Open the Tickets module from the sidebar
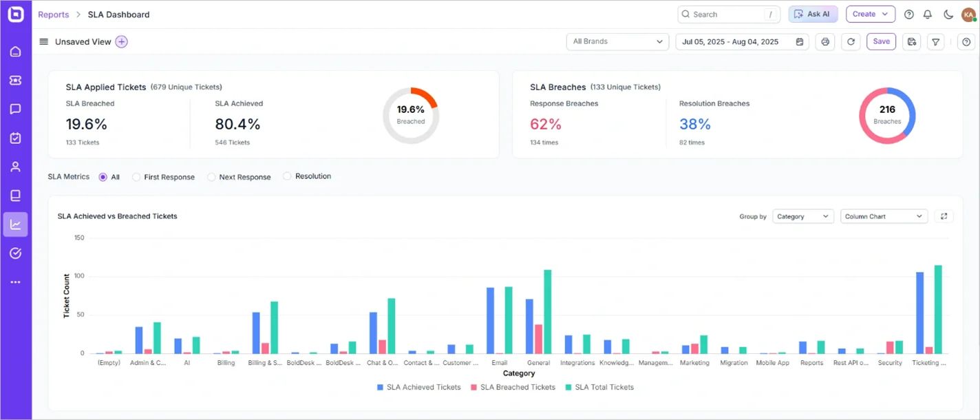The width and height of the screenshot is (980, 420). point(15,80)
